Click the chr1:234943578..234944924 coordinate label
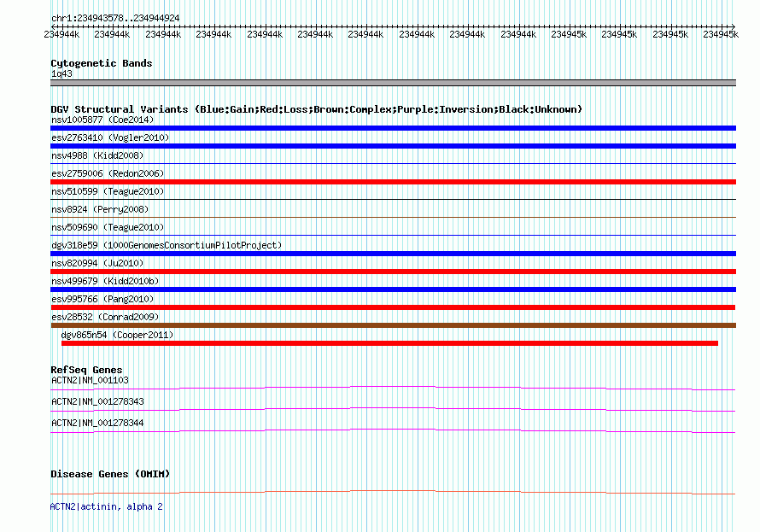Screen dimensions: 760x532 (115, 18)
